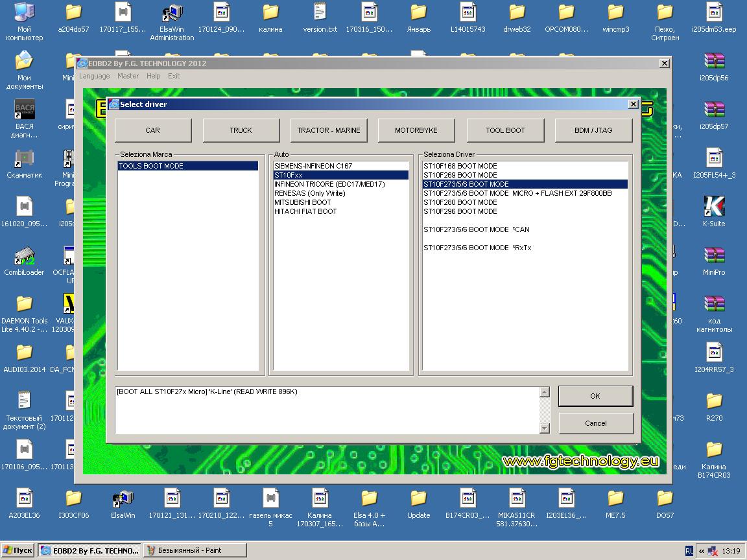
Task: Choose ST10F296 BOOT MODE driver
Action: click(x=525, y=211)
